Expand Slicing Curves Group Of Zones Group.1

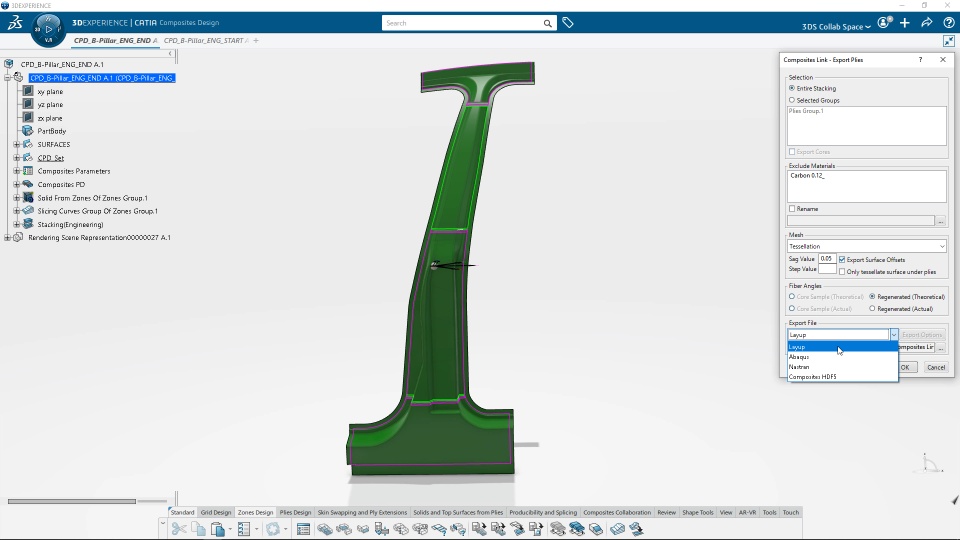point(17,211)
